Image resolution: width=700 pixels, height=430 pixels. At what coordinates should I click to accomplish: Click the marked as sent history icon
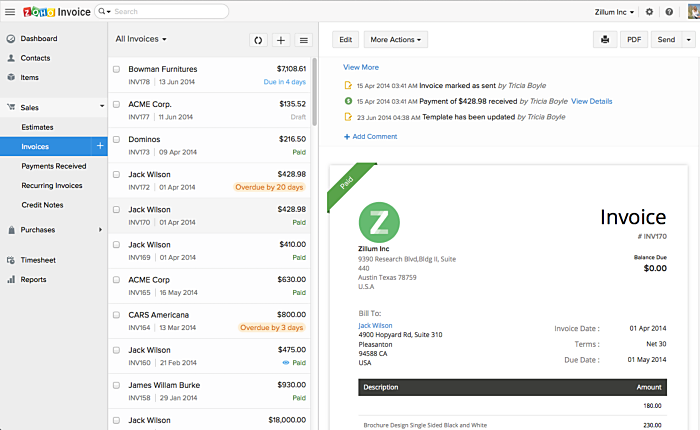tap(348, 85)
